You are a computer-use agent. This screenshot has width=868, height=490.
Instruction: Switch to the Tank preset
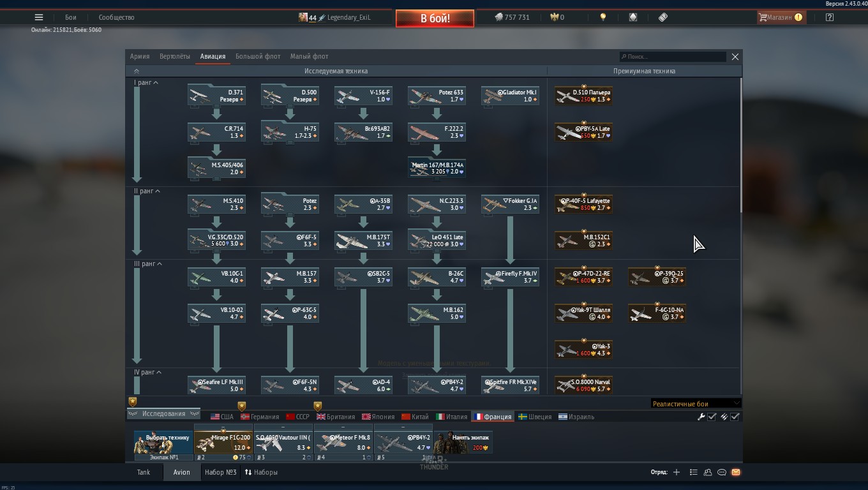144,472
